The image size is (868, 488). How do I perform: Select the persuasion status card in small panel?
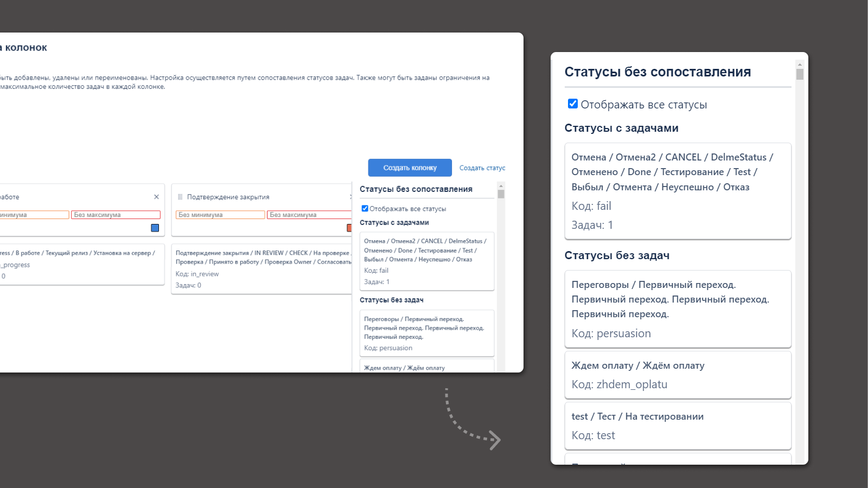(427, 333)
